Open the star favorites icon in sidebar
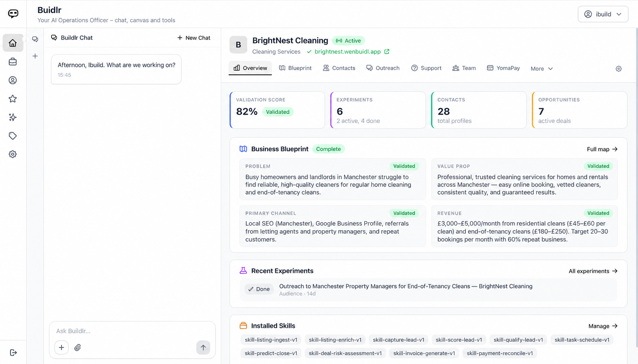Screen dimensions: 638x364 click(13, 99)
